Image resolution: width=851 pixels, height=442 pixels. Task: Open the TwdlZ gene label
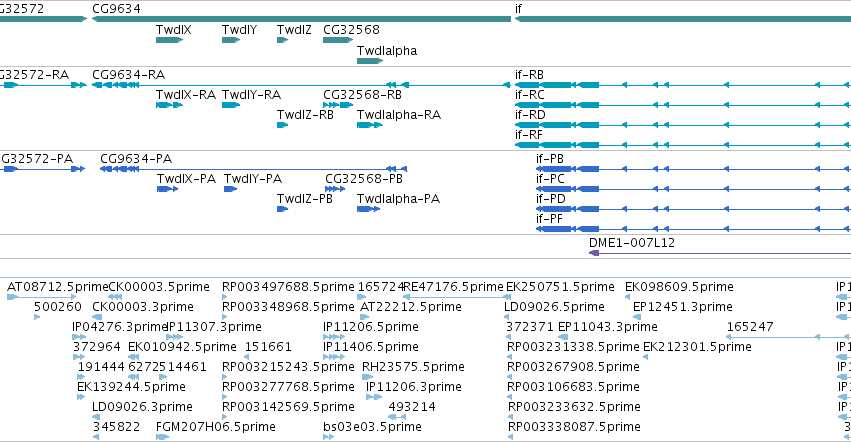(294, 29)
